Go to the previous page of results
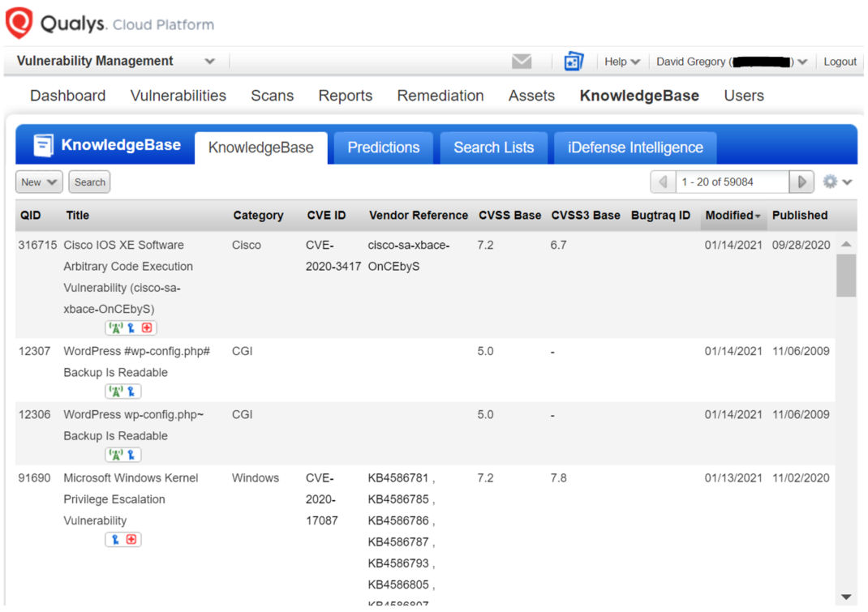868x612 pixels. pos(663,182)
